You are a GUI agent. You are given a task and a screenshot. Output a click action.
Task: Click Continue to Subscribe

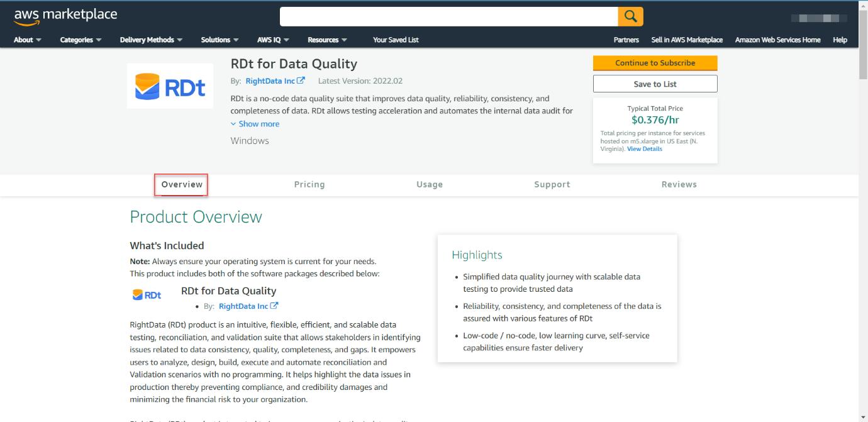click(x=654, y=63)
